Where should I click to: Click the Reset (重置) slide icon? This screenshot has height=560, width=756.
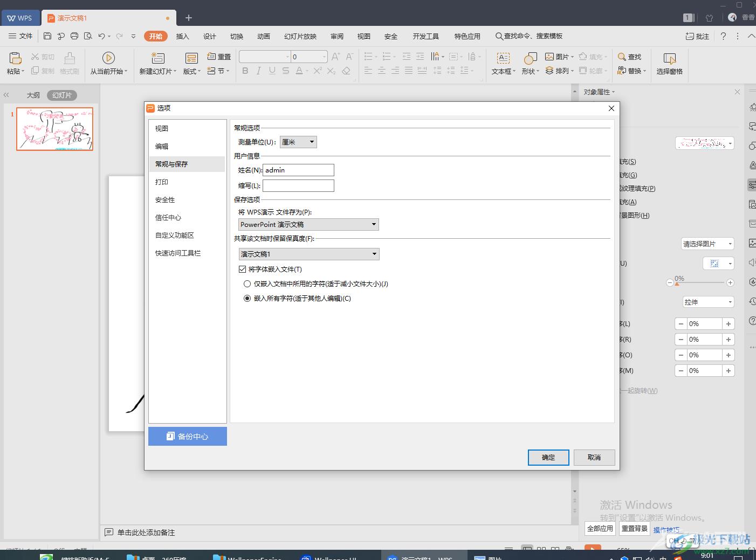tap(211, 57)
